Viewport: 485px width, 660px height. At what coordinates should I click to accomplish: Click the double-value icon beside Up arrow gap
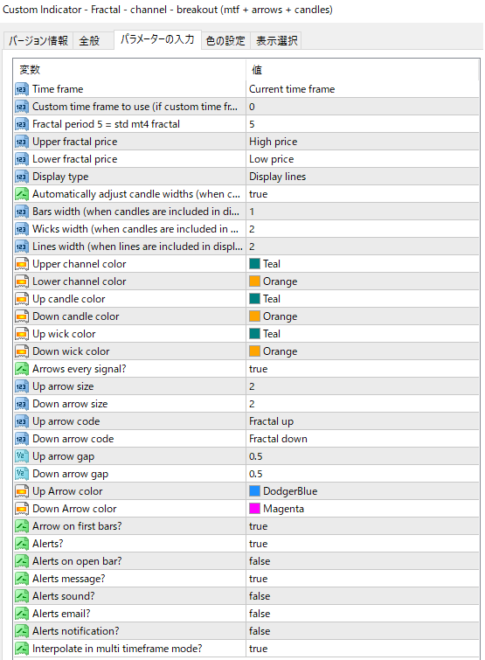coord(22,456)
